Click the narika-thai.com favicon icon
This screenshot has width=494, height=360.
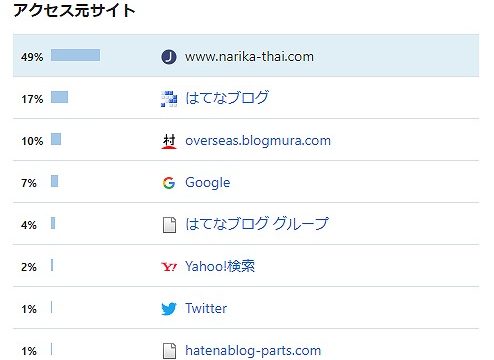(x=169, y=57)
